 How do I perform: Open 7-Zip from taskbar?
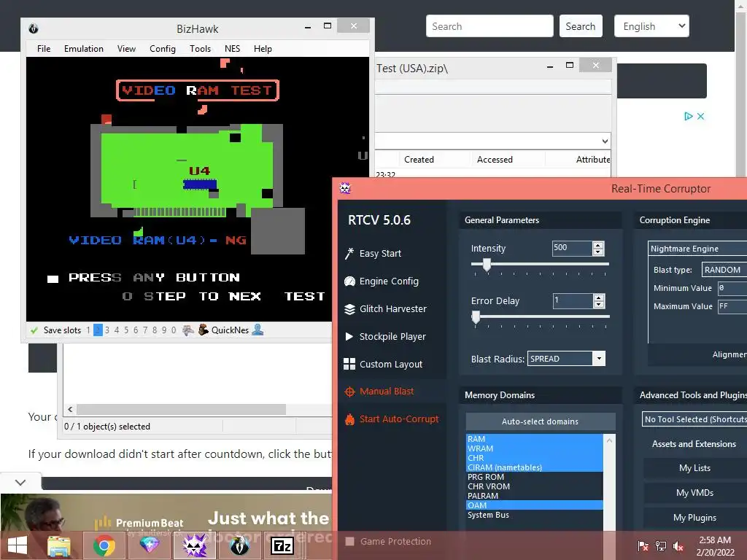click(x=282, y=545)
